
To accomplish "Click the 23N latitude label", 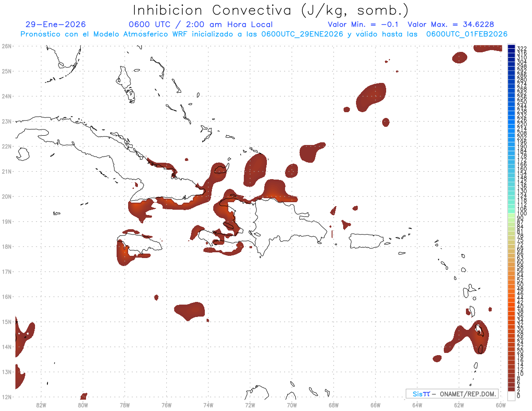I will (6, 121).
